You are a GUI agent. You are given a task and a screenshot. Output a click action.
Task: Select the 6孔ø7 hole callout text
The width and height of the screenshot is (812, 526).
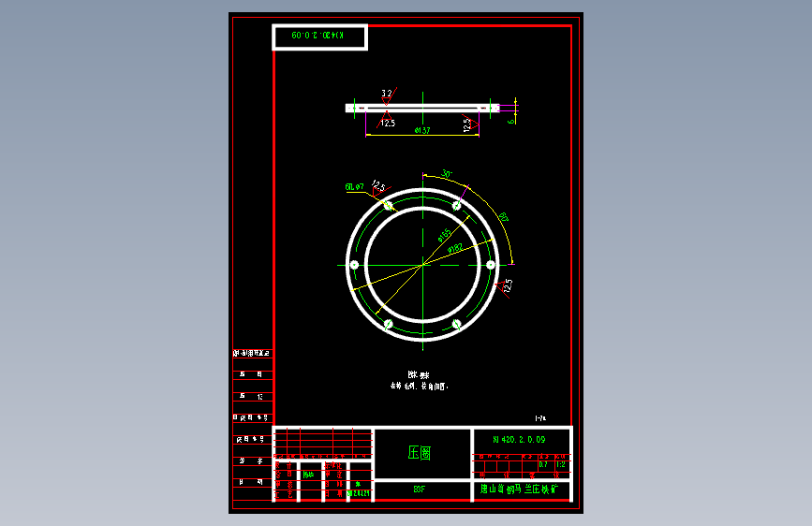(x=355, y=187)
